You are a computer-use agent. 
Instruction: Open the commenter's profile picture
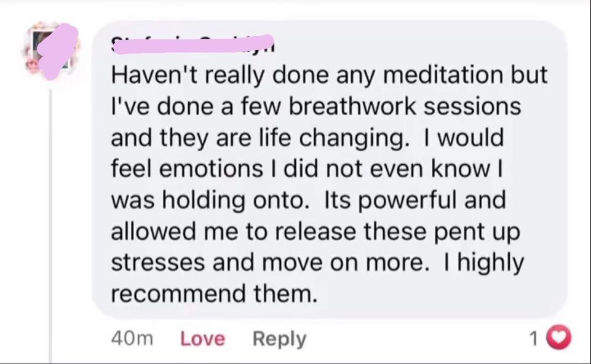click(x=52, y=50)
